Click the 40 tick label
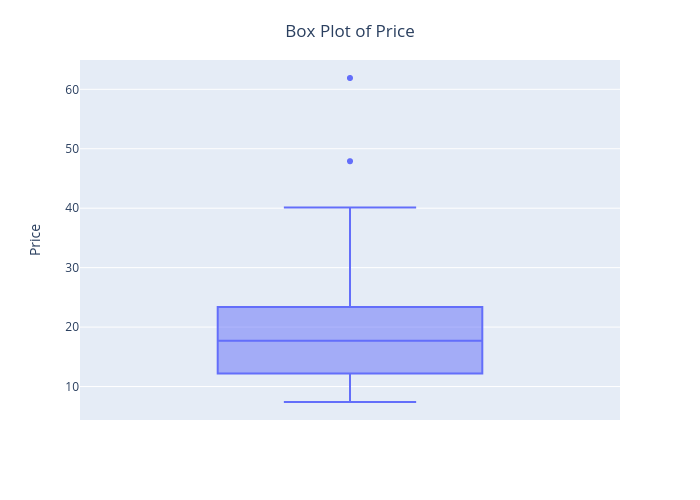 click(72, 208)
